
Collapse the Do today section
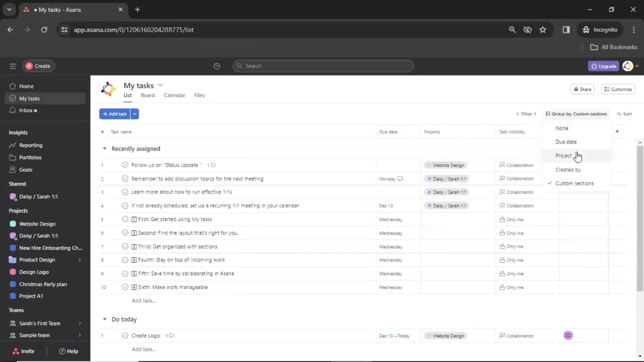tap(105, 319)
